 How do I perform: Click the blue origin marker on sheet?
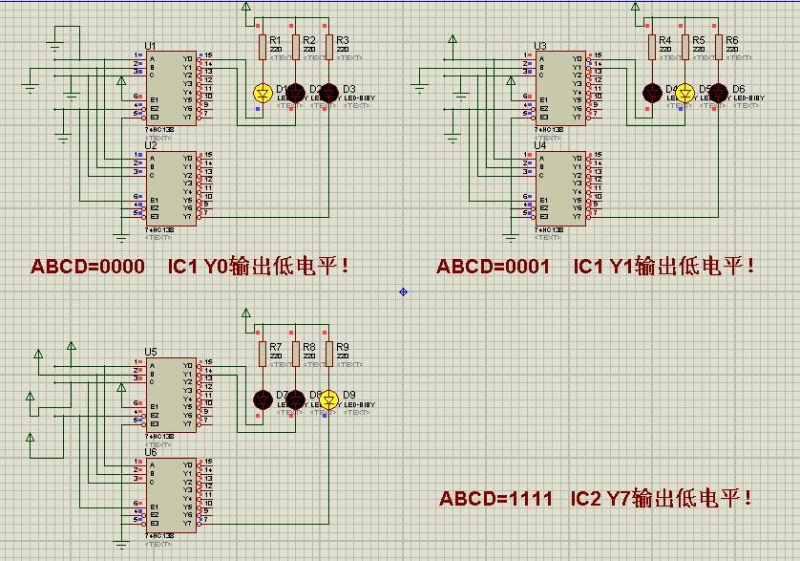coord(403,291)
